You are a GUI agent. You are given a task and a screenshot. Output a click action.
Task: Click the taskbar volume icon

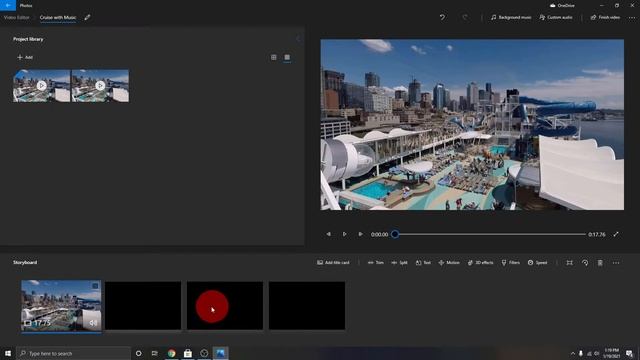tap(596, 353)
